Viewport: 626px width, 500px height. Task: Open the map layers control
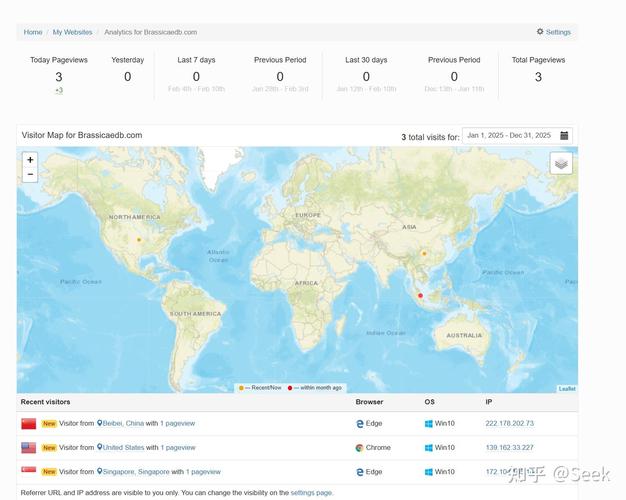(561, 164)
